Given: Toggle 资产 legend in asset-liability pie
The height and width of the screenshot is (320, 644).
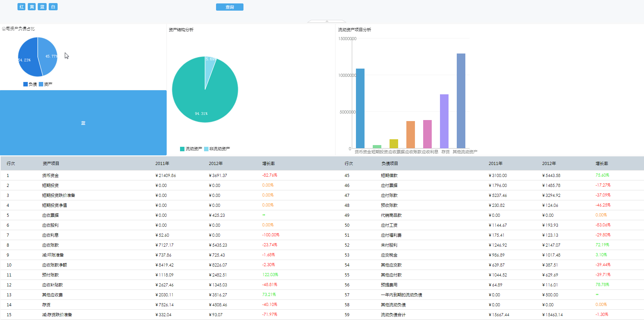Looking at the screenshot, I should (46, 84).
